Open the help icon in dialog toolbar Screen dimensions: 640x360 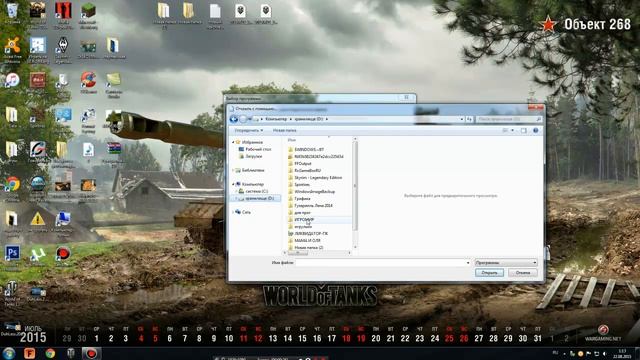click(x=536, y=131)
